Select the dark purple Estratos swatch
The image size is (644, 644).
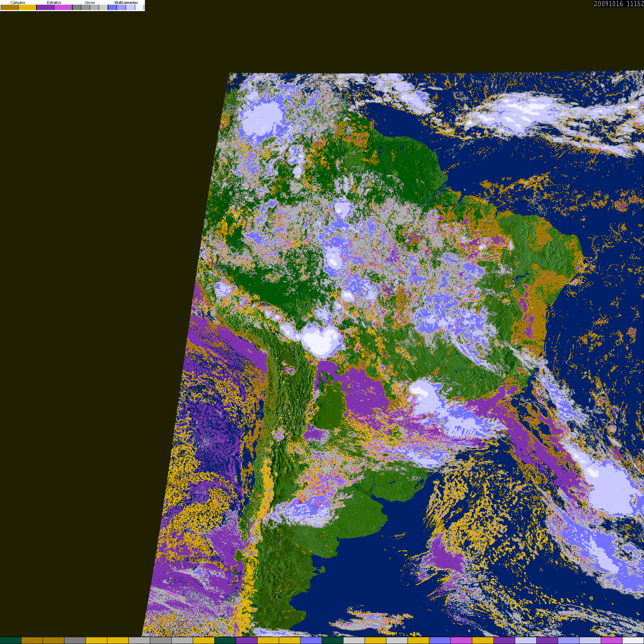(x=45, y=7)
